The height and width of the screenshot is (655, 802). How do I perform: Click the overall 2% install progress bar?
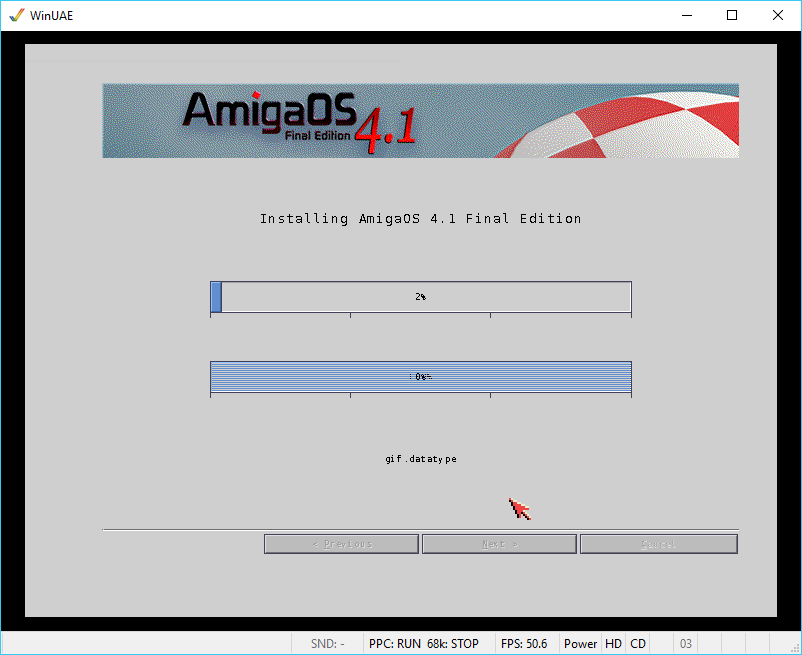[x=421, y=297]
